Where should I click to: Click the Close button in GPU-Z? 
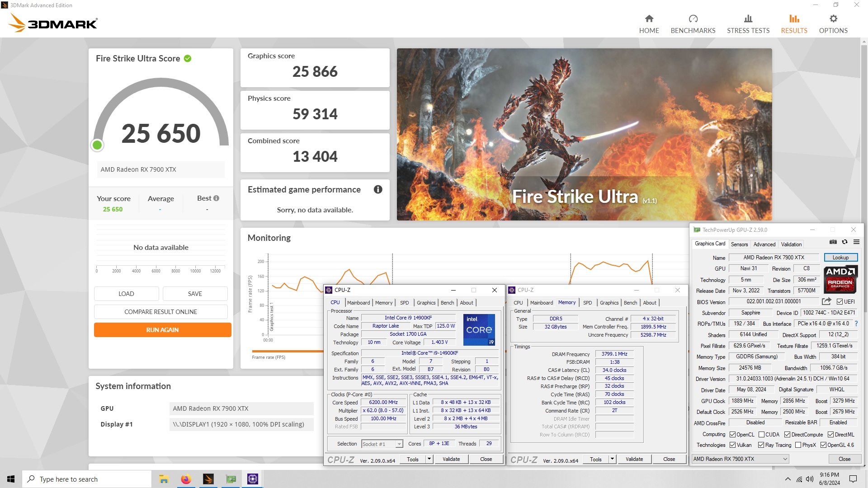[844, 459]
